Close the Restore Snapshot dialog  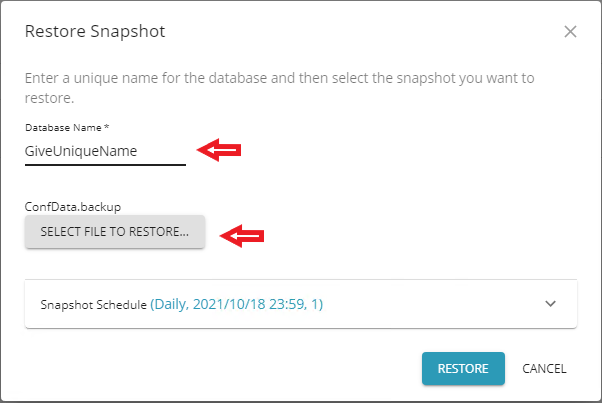tap(570, 32)
